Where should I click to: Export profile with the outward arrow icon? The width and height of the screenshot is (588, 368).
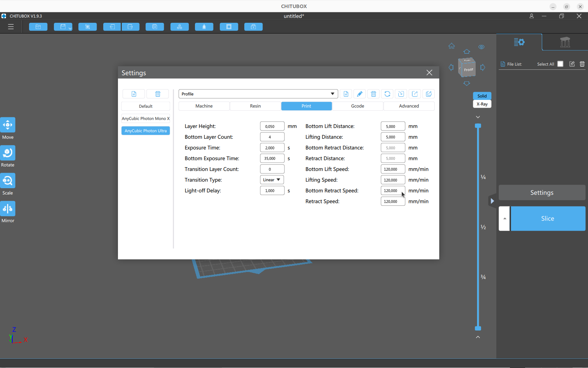point(415,94)
